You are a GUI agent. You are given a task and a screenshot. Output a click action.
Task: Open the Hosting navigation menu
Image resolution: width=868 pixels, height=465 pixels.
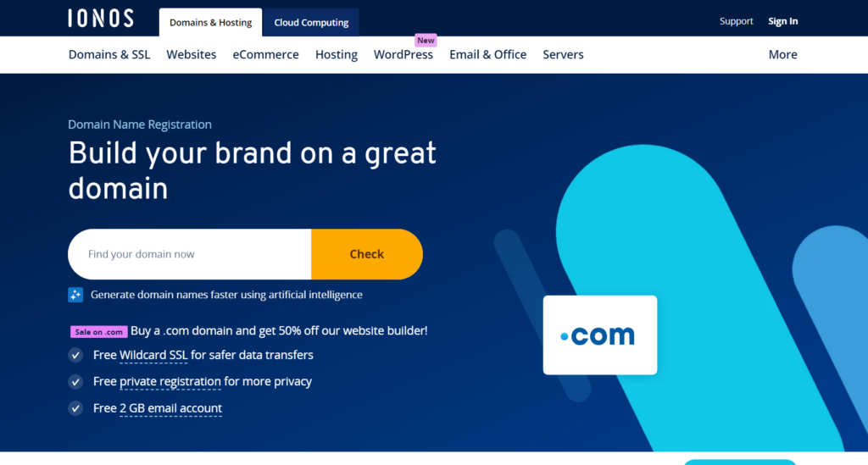[x=337, y=55]
